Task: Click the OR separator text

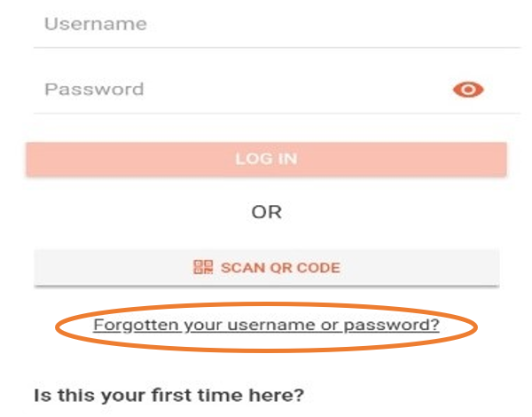Action: (x=266, y=213)
